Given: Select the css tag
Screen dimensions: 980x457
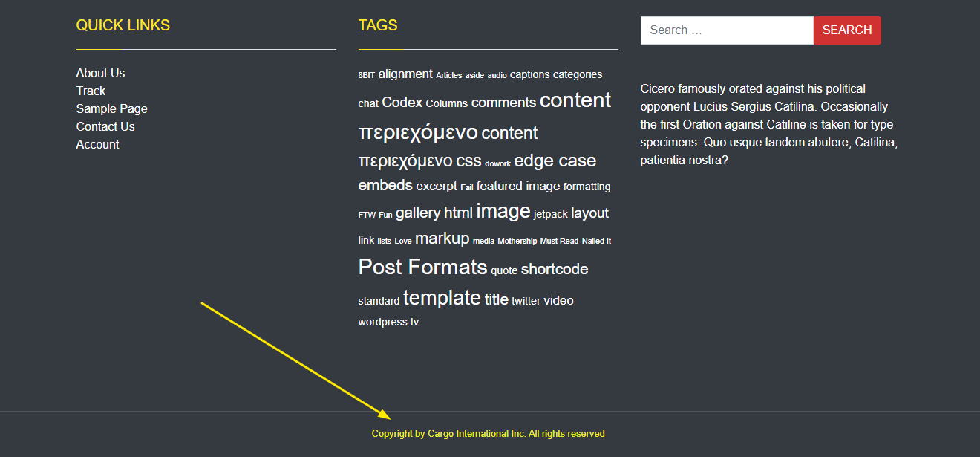Looking at the screenshot, I should 468,161.
